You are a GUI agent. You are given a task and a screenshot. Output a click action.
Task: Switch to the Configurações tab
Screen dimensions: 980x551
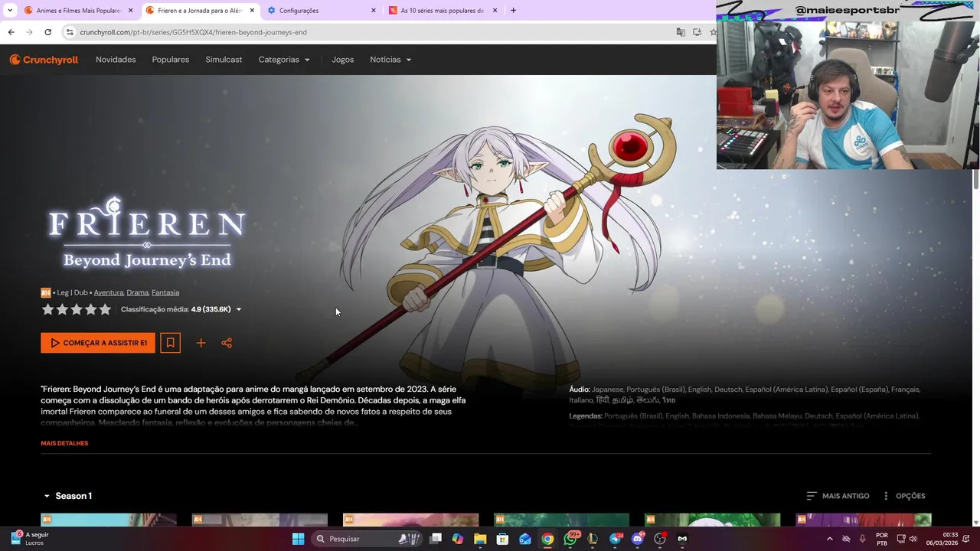point(320,10)
